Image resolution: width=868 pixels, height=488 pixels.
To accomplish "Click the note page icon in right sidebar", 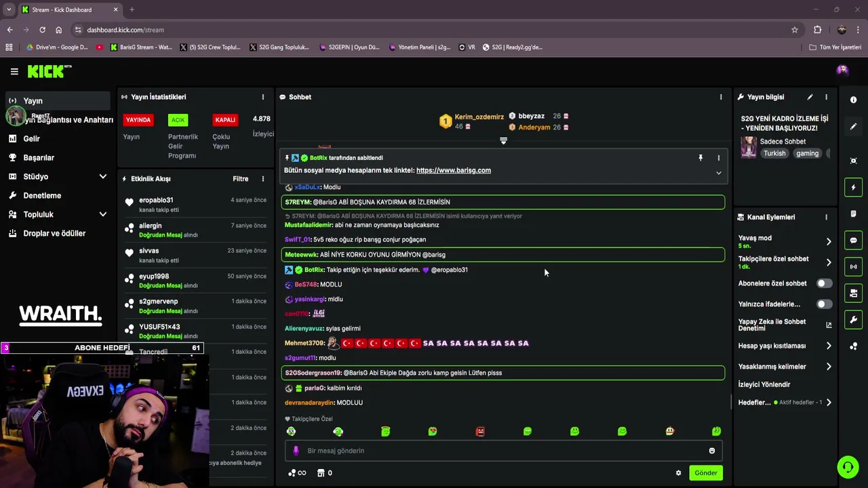I will coord(853,213).
